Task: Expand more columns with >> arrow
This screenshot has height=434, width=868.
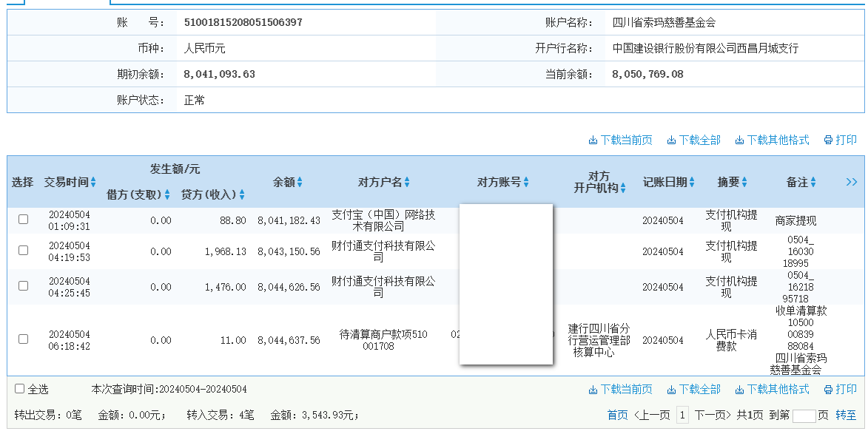Action: click(852, 182)
